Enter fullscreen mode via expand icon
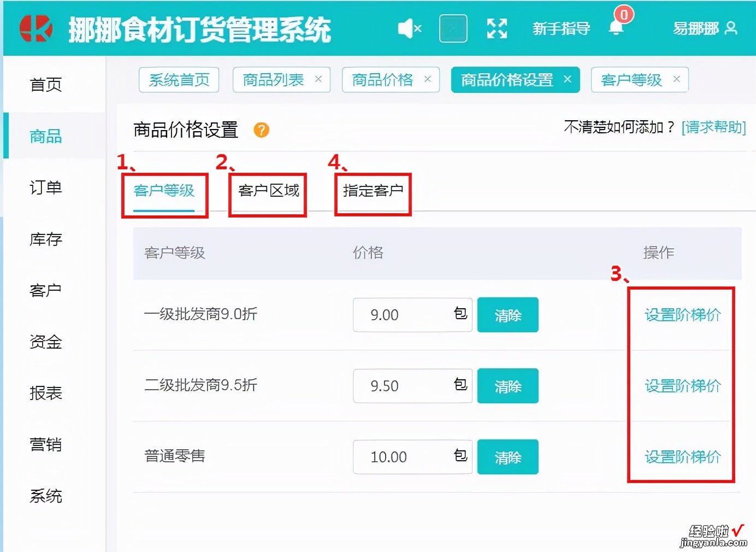756x552 pixels. click(497, 28)
